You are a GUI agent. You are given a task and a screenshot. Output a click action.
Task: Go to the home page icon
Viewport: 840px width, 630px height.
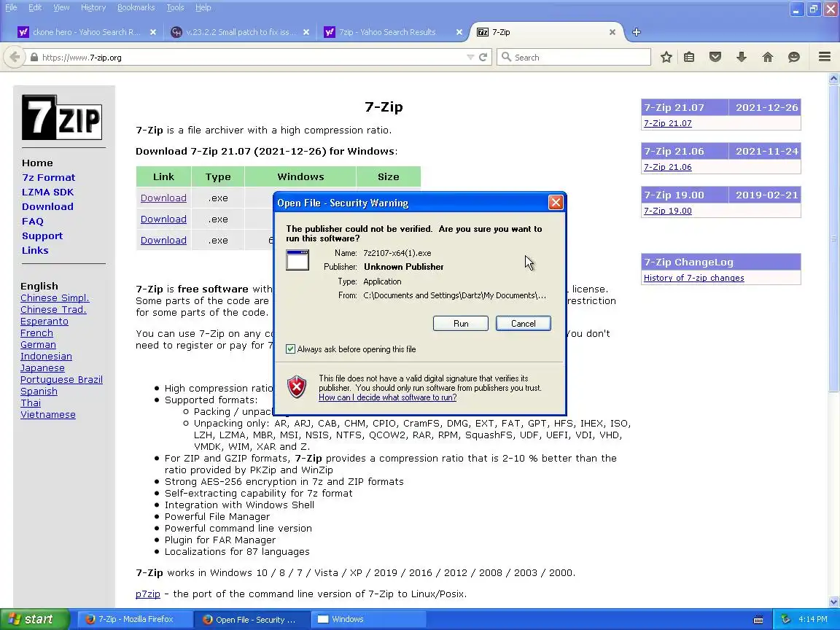(x=768, y=57)
